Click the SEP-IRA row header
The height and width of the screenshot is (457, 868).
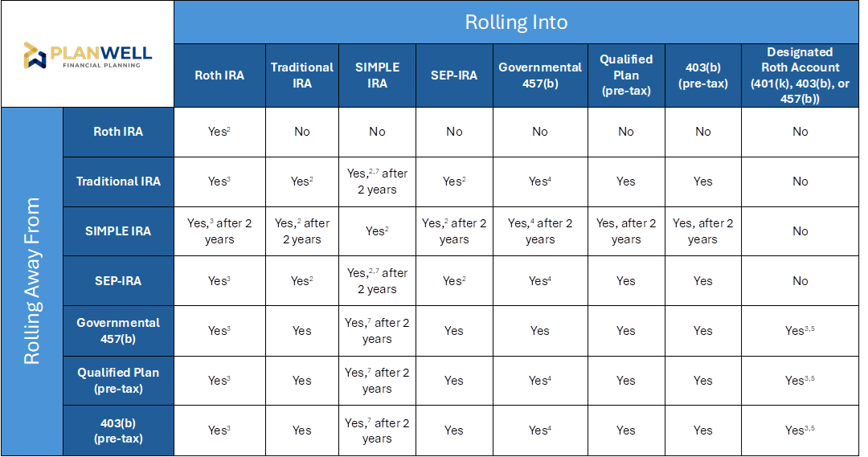click(x=118, y=281)
